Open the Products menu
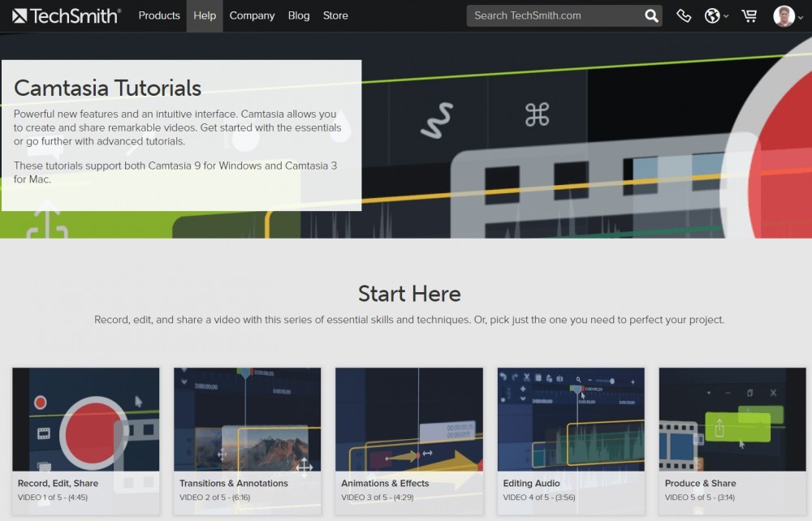The height and width of the screenshot is (521, 812). coord(159,15)
